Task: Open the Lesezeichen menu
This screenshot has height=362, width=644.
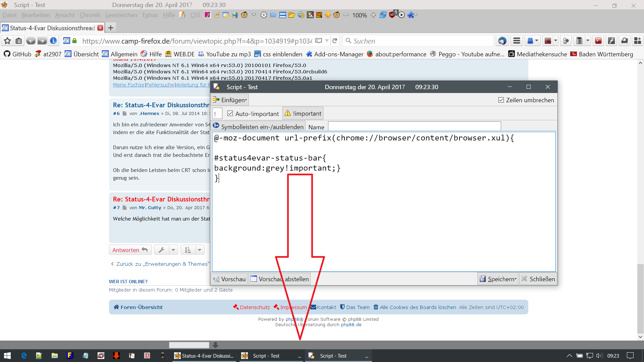Action: (x=121, y=15)
